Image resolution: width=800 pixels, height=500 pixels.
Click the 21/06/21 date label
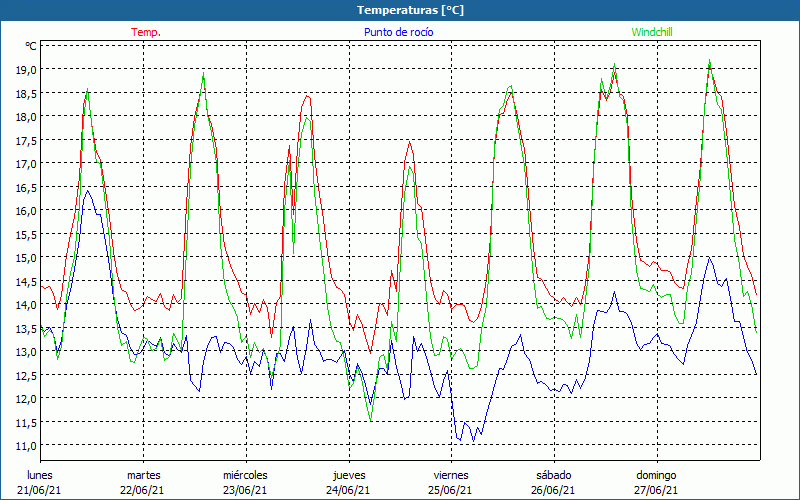[39, 490]
